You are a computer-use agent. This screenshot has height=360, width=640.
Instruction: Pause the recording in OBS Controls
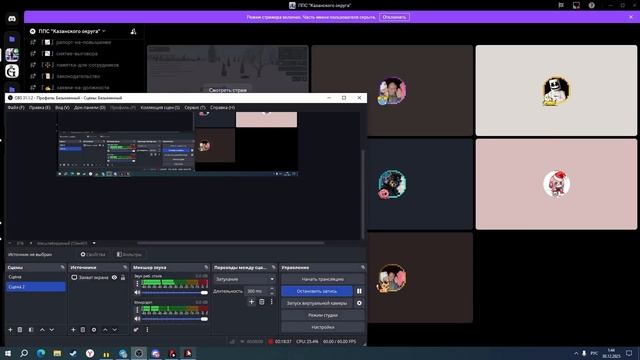point(359,291)
